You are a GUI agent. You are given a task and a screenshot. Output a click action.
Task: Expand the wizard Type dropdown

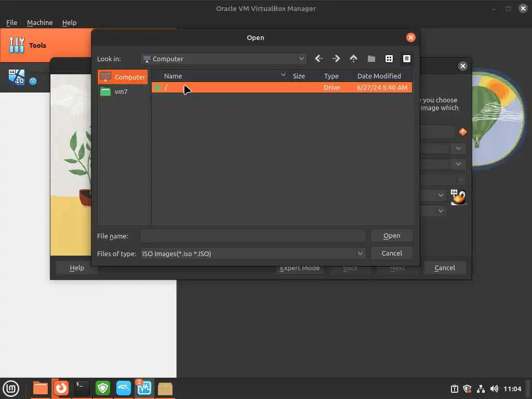(441, 195)
